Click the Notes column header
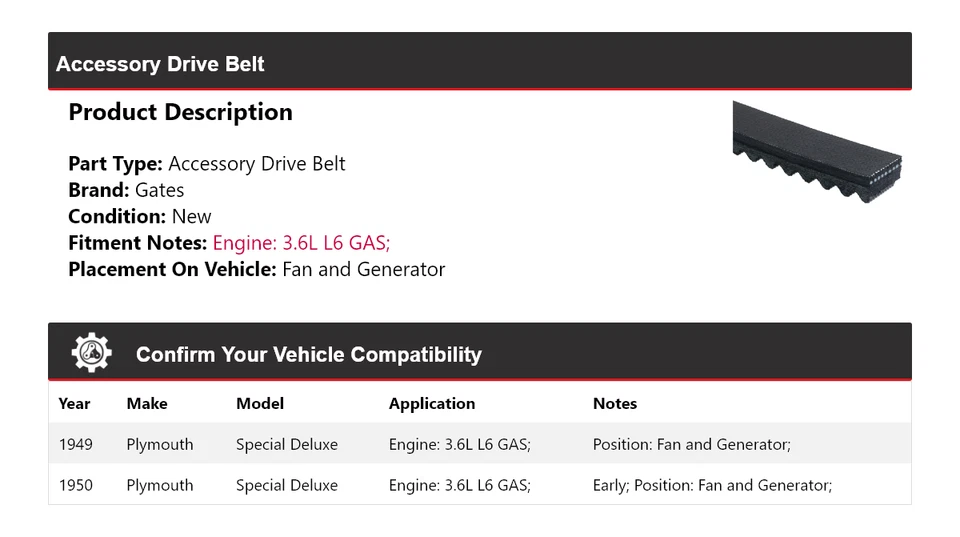This screenshot has height=537, width=960. (615, 404)
